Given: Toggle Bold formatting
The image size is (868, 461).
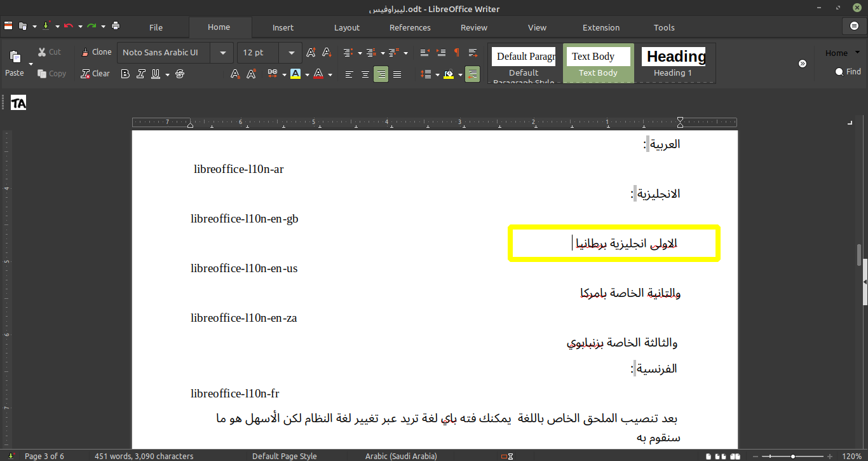Looking at the screenshot, I should 125,74.
